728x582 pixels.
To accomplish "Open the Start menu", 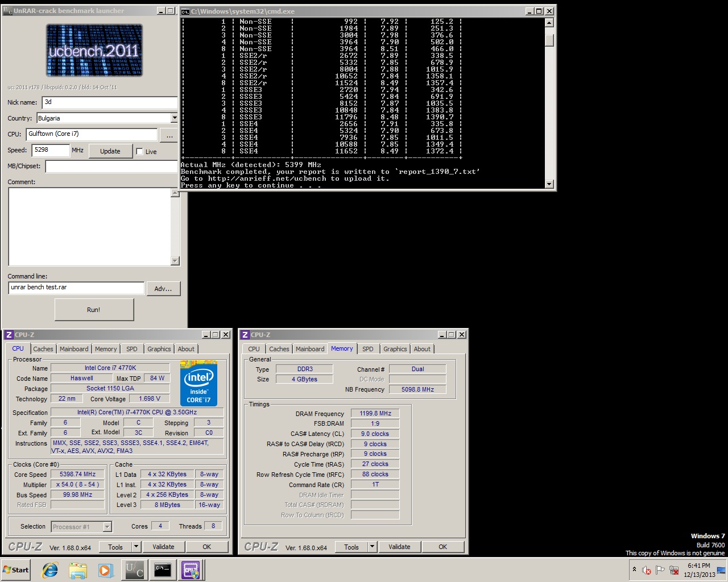I will coord(16,570).
